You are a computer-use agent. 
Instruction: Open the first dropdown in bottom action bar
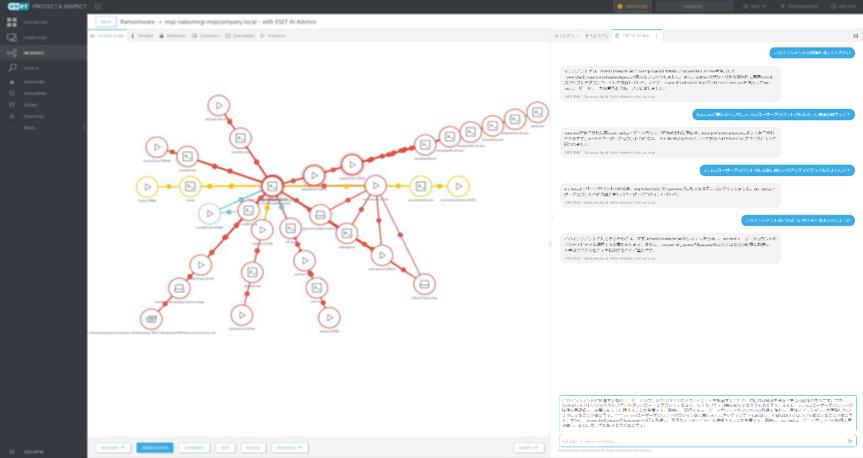click(113, 448)
